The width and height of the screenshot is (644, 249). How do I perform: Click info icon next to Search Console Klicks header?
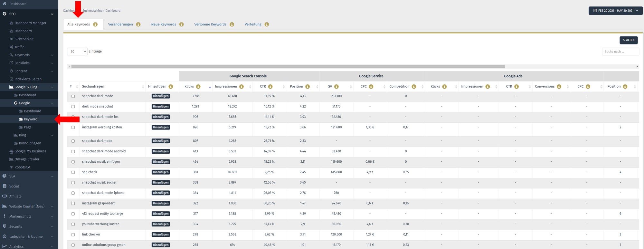(198, 87)
